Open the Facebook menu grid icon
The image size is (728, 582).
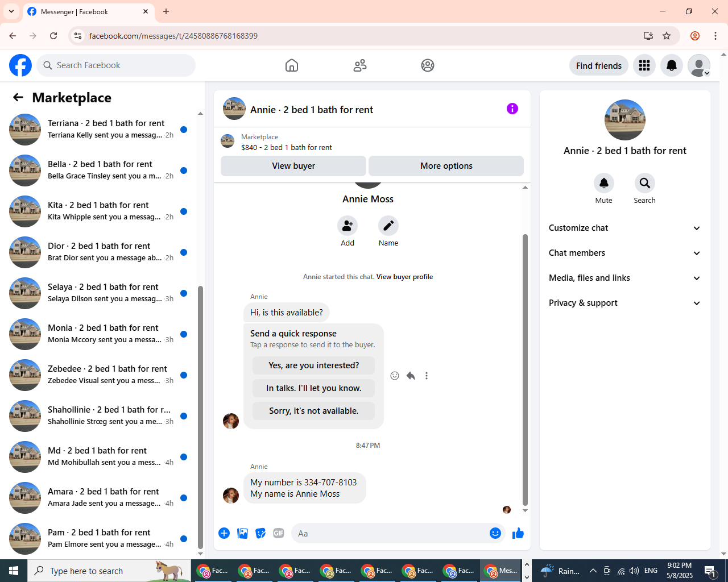point(644,65)
